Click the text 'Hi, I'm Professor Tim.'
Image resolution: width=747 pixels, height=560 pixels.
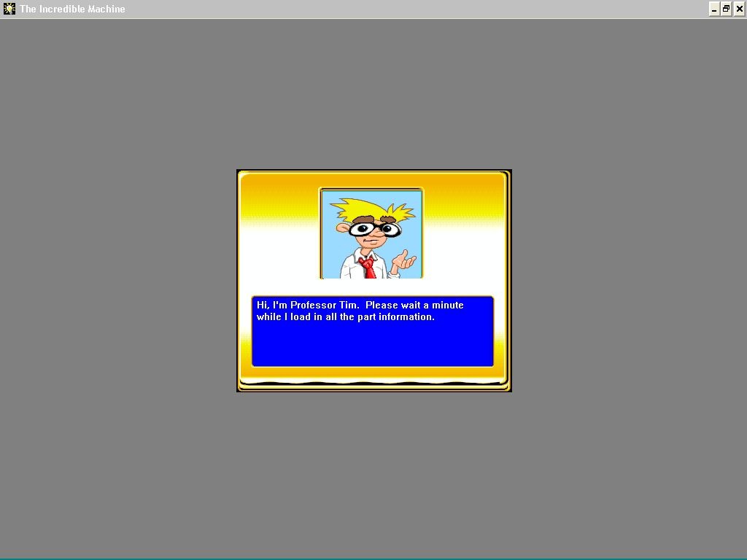[308, 306]
